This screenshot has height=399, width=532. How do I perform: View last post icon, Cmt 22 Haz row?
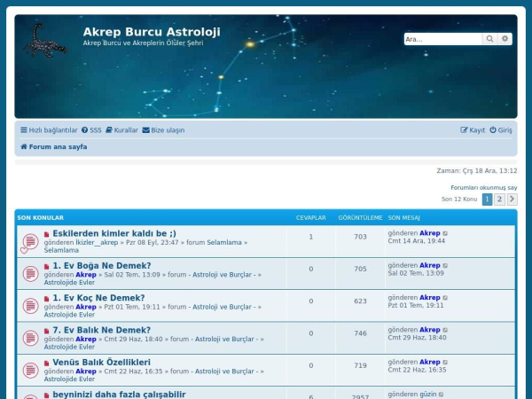tap(445, 363)
